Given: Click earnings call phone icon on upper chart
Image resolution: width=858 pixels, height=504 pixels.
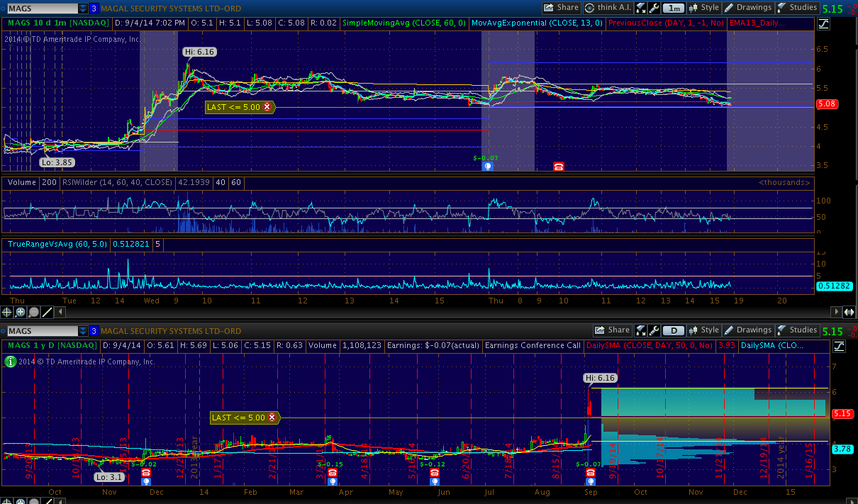Looking at the screenshot, I should click(559, 167).
